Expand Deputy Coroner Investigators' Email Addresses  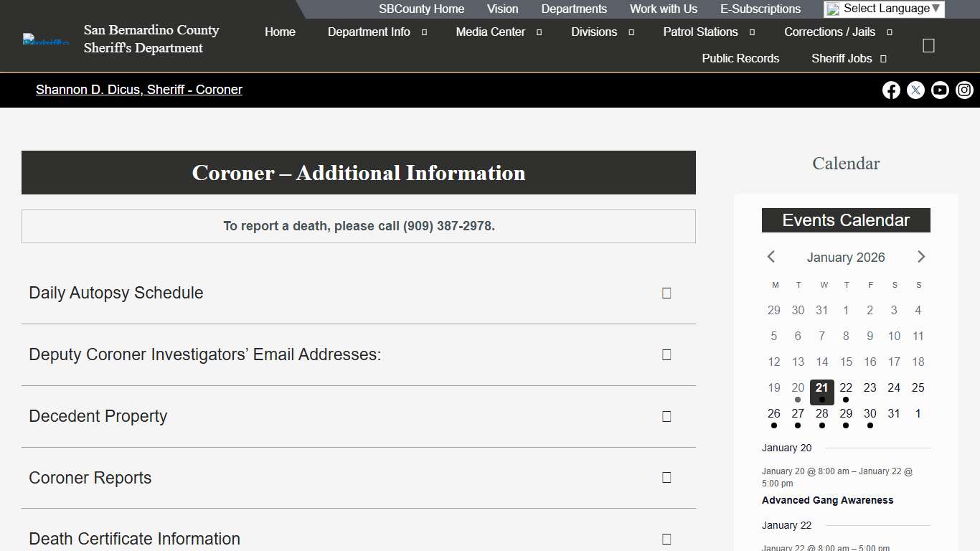coord(358,354)
